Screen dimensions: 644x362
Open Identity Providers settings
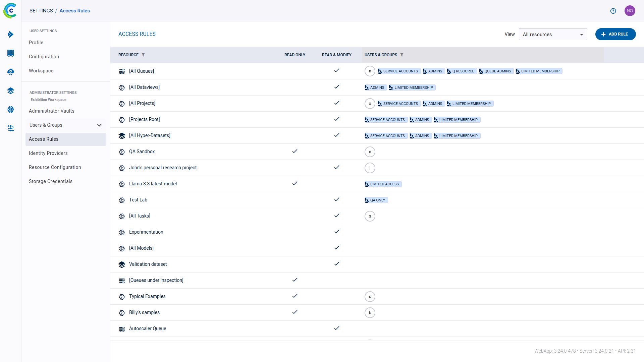click(x=48, y=153)
